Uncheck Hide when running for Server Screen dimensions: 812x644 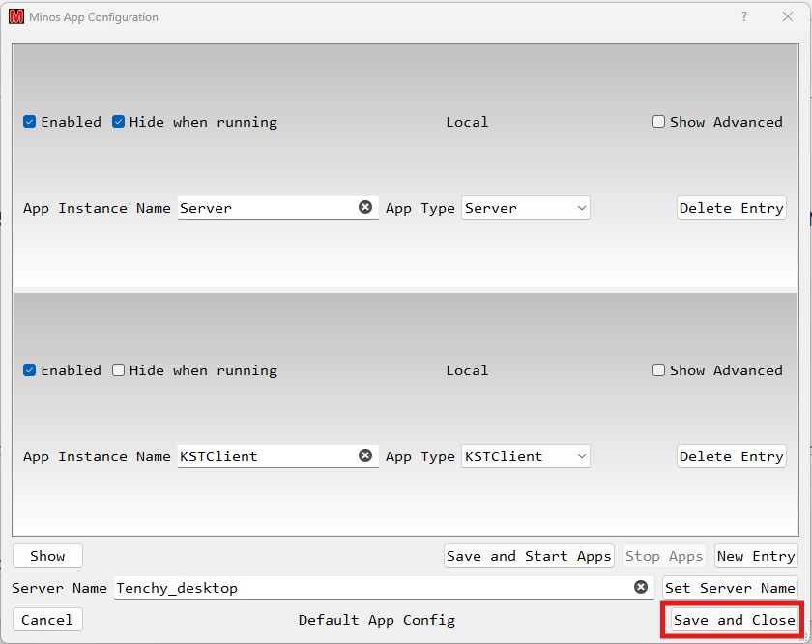pos(119,122)
